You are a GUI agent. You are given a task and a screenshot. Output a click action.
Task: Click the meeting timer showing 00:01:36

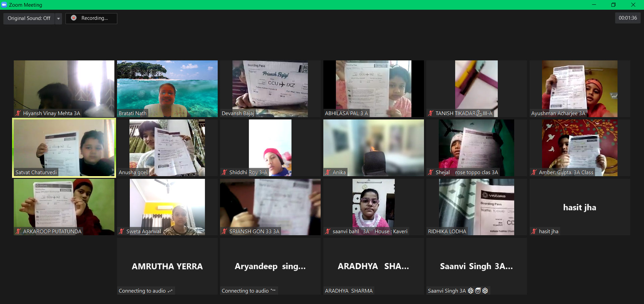[628, 18]
